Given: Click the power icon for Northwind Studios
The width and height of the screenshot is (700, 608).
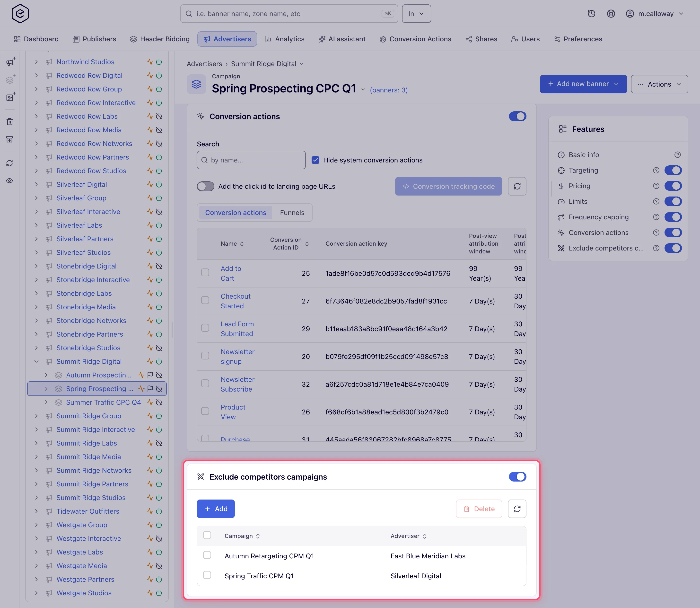Looking at the screenshot, I should (x=159, y=62).
